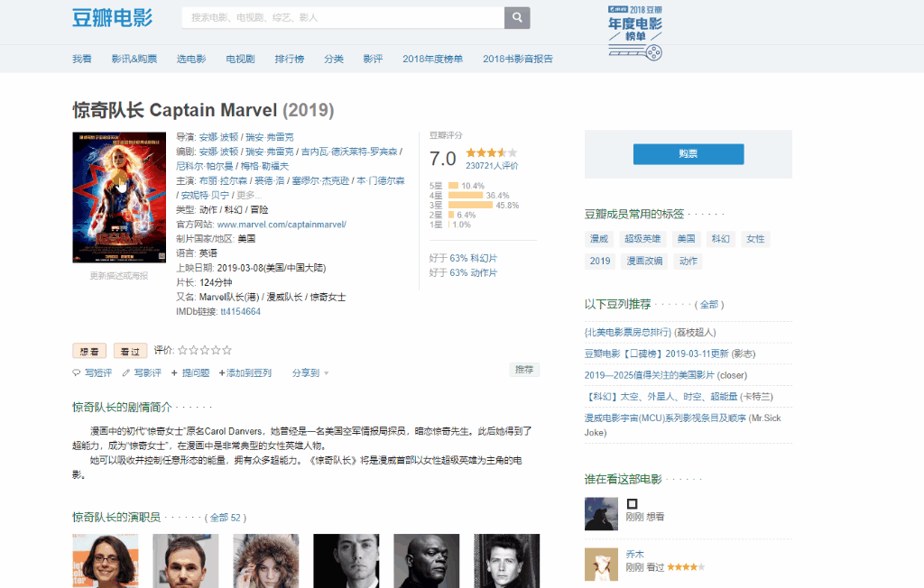Click the plus icon beside 添加到豆列
924x588 pixels.
[222, 373]
